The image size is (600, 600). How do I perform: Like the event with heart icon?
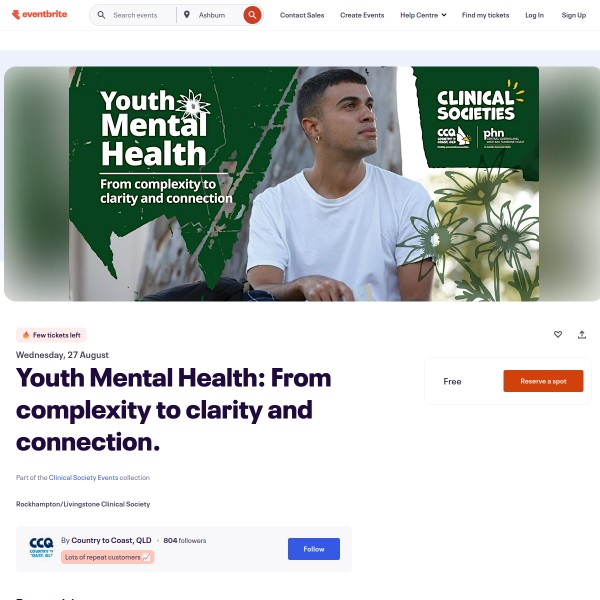pos(558,334)
